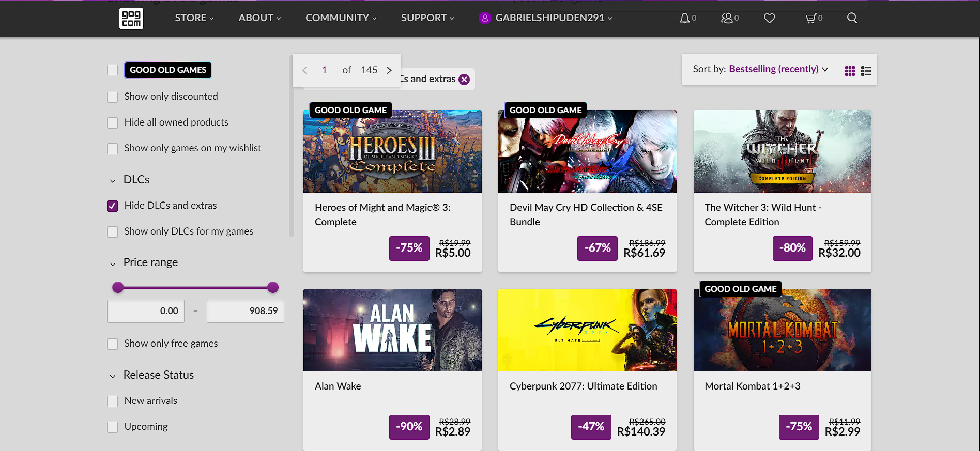The height and width of the screenshot is (451, 980).
Task: Open the wishlist heart icon
Action: click(769, 19)
